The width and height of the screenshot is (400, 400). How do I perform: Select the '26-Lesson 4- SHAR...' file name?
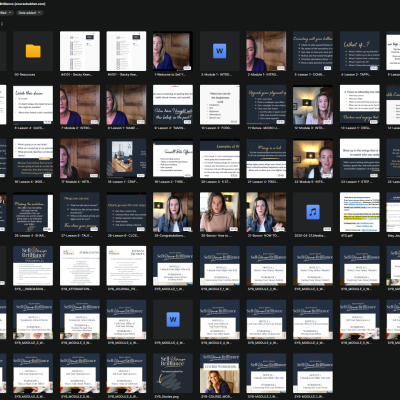coord(29,235)
